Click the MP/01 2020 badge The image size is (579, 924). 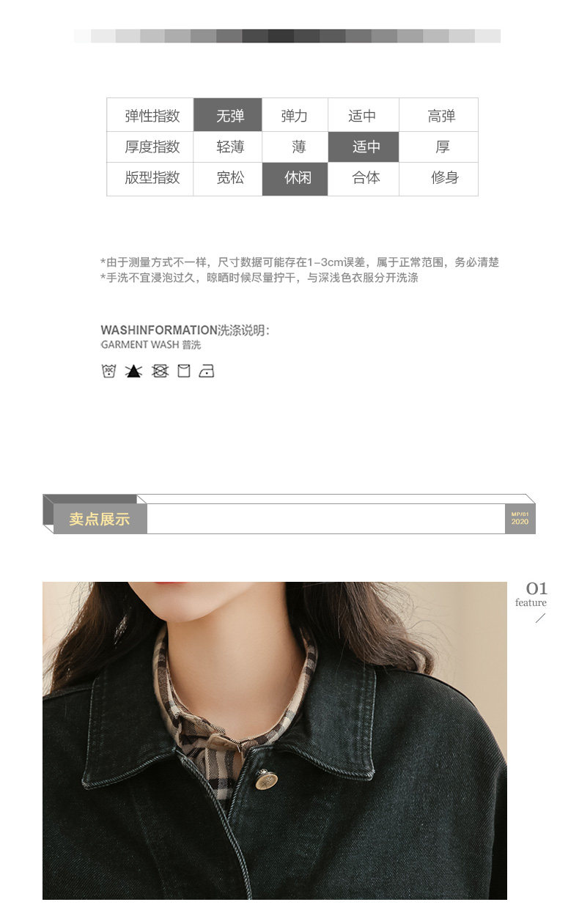pos(520,518)
